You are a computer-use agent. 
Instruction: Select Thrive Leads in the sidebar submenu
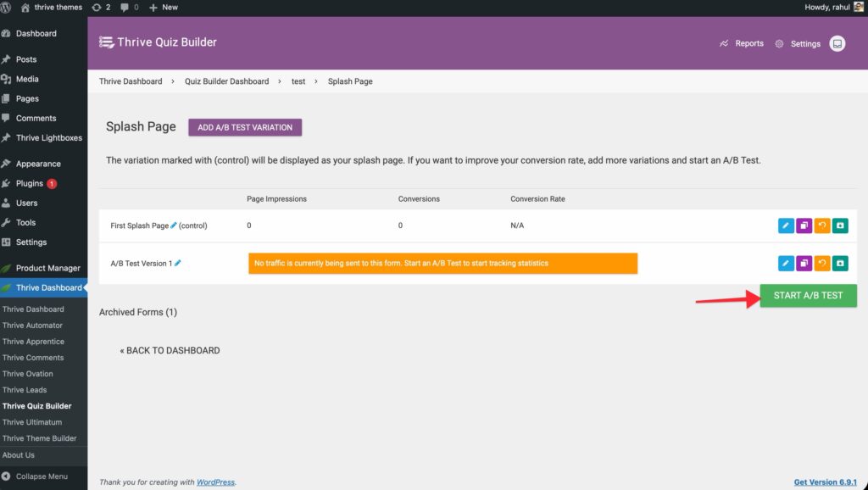(x=25, y=390)
